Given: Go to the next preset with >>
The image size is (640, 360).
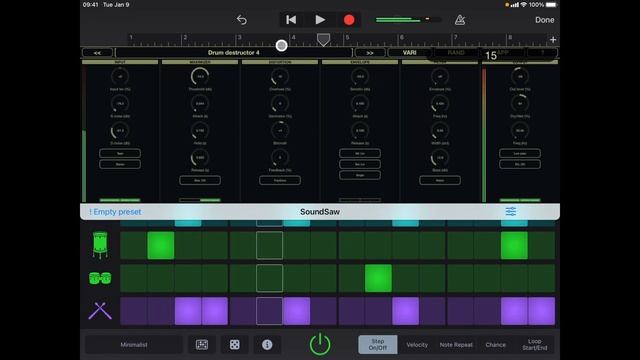Looking at the screenshot, I should (370, 53).
